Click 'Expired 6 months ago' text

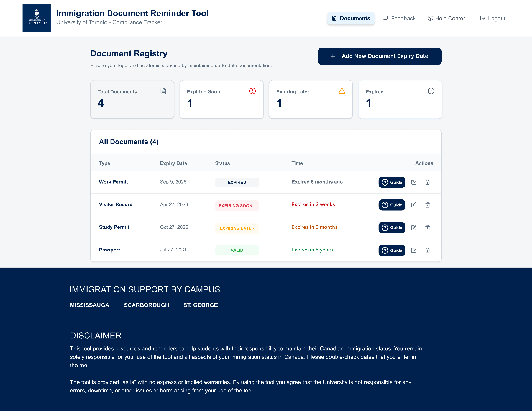click(317, 182)
